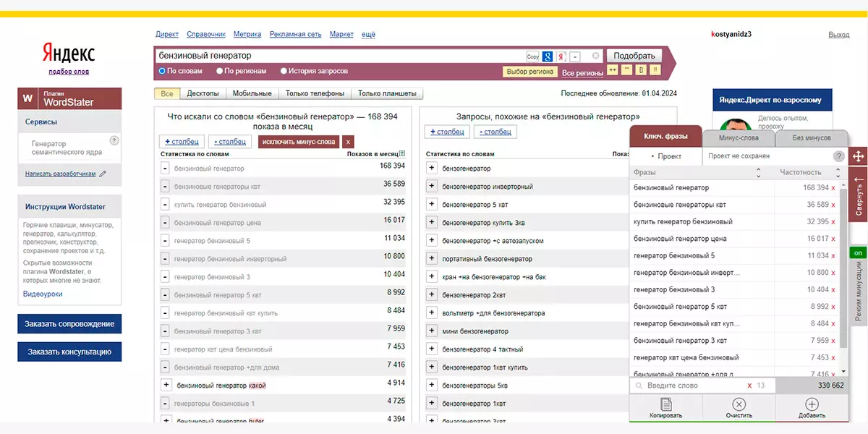
Task: Open the help icon beside Показов в месяц
Action: coord(402,153)
